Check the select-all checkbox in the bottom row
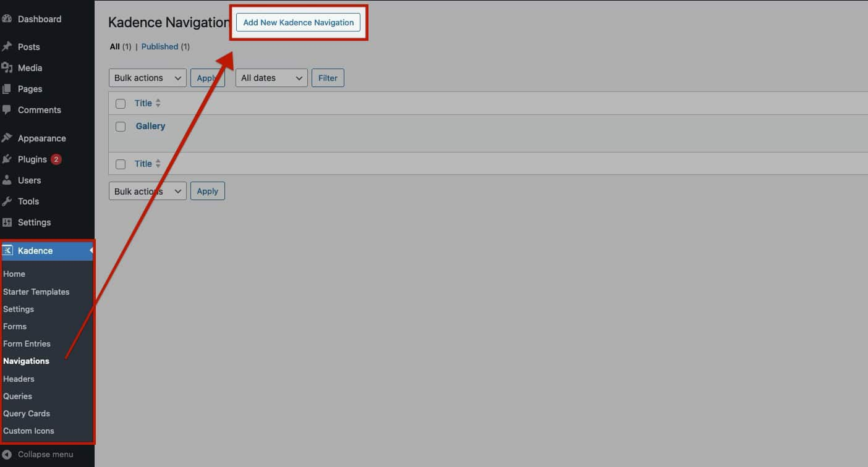Image resolution: width=868 pixels, height=467 pixels. click(x=121, y=164)
